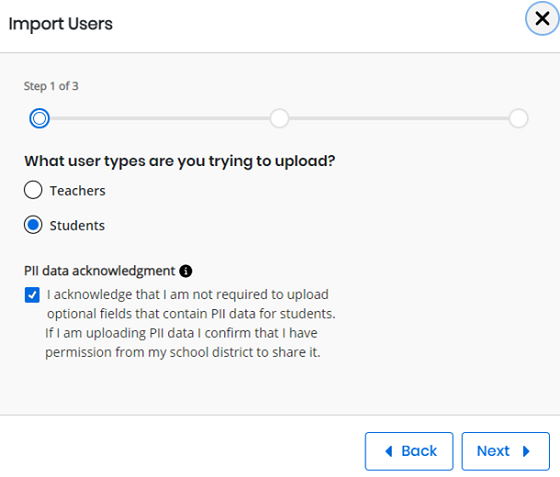Uncheck the PII acknowledgment checkbox
This screenshot has width=560, height=477.
32,295
